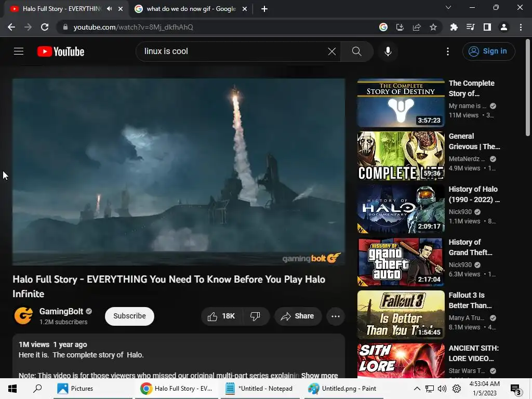532x399 pixels.
Task: Open Chrome media controls icon
Action: click(470, 27)
